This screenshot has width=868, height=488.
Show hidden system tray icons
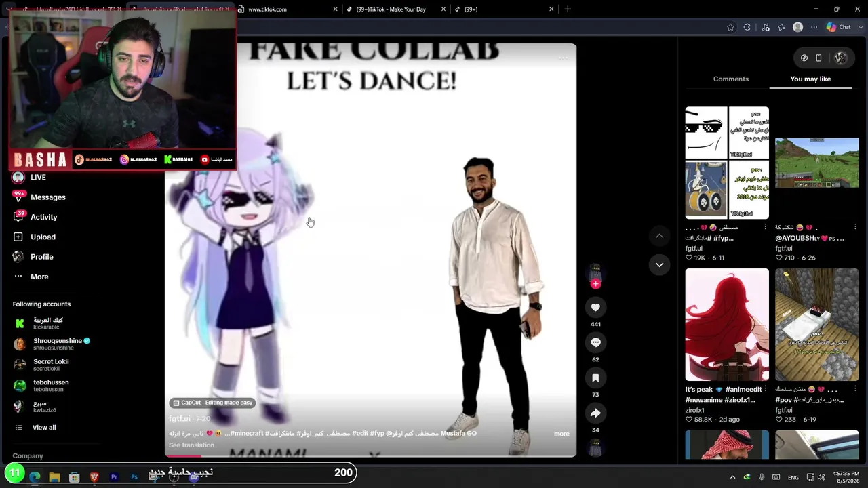point(732,477)
